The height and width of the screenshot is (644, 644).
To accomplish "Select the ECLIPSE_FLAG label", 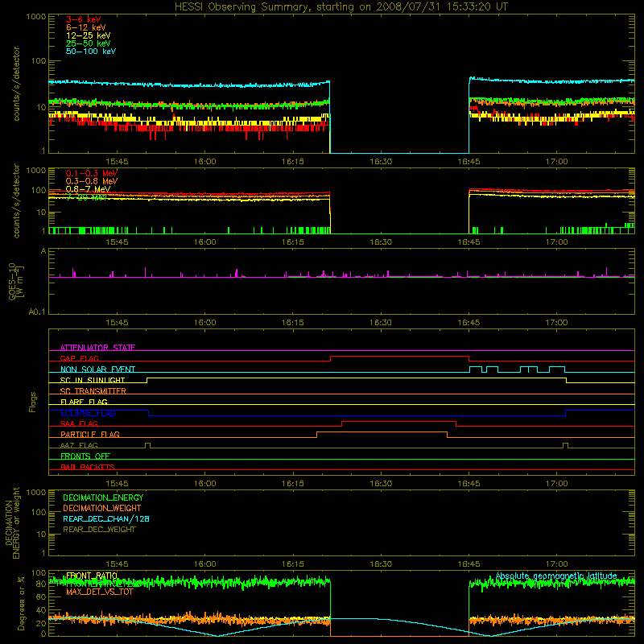I will (x=88, y=413).
